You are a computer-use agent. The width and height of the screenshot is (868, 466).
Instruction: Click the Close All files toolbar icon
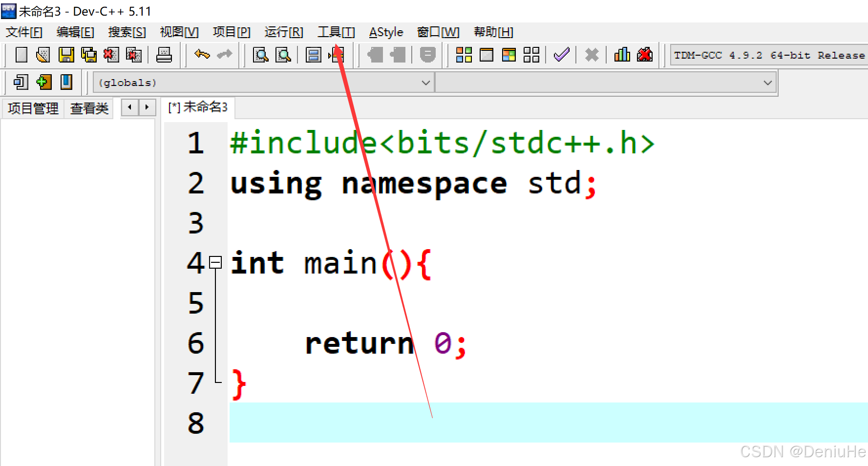coord(134,55)
